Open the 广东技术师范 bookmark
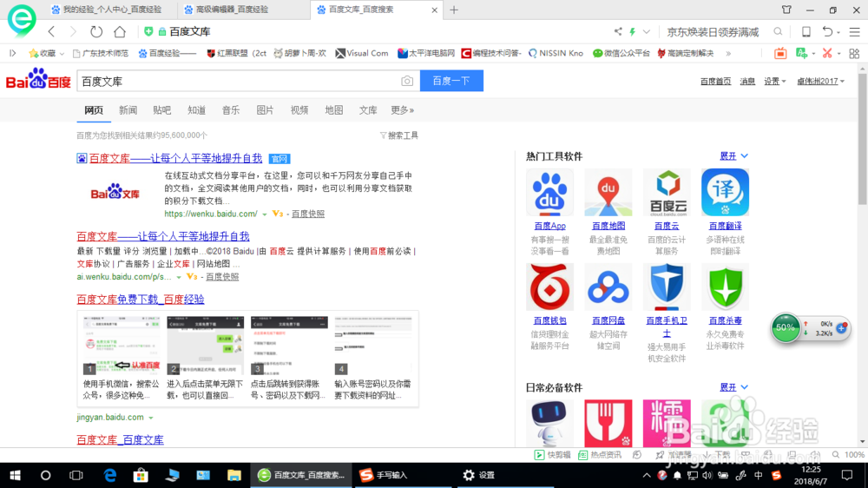This screenshot has width=868, height=488. (100, 53)
